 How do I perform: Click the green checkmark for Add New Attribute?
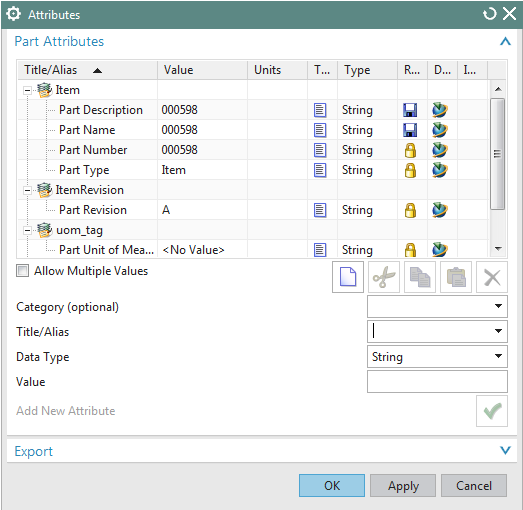click(492, 411)
